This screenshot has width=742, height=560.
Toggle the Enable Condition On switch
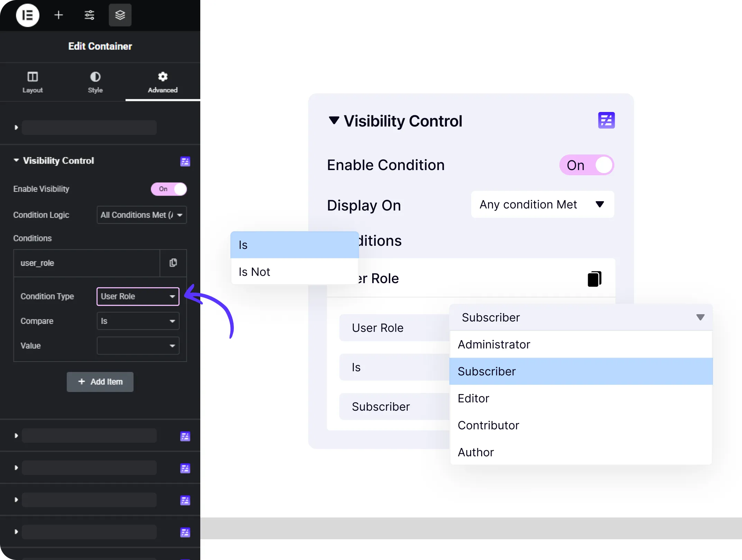[x=586, y=165]
